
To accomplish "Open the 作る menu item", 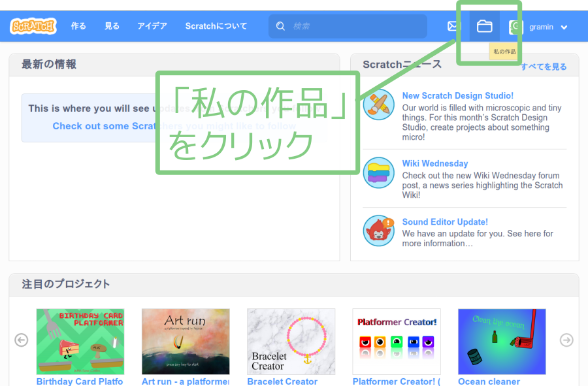I will click(78, 26).
